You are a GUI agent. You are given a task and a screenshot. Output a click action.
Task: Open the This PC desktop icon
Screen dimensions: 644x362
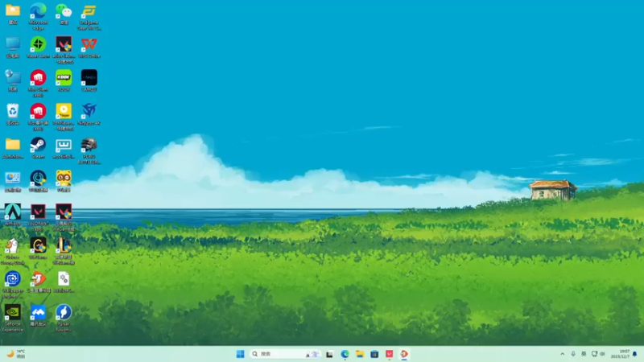13,47
